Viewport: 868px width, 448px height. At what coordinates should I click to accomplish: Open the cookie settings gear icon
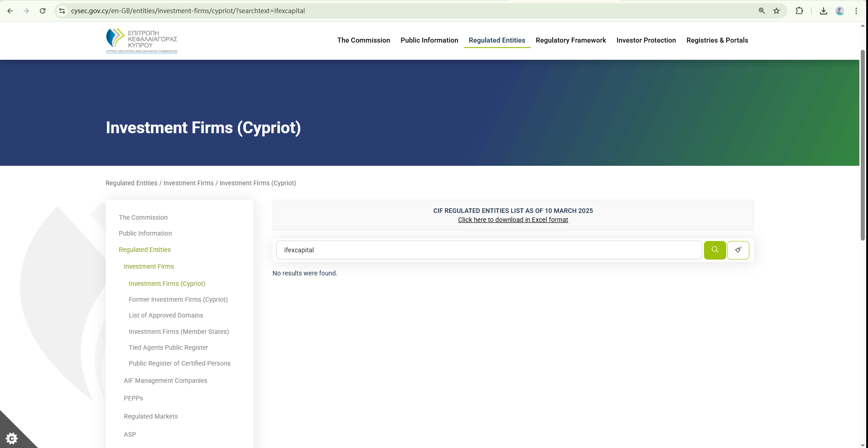(12, 438)
